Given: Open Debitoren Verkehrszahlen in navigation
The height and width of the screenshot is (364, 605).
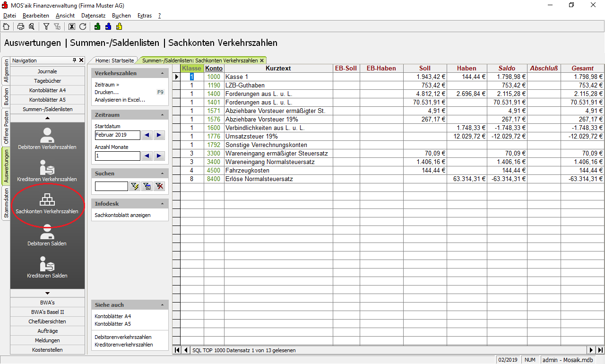Looking at the screenshot, I should click(x=47, y=138).
